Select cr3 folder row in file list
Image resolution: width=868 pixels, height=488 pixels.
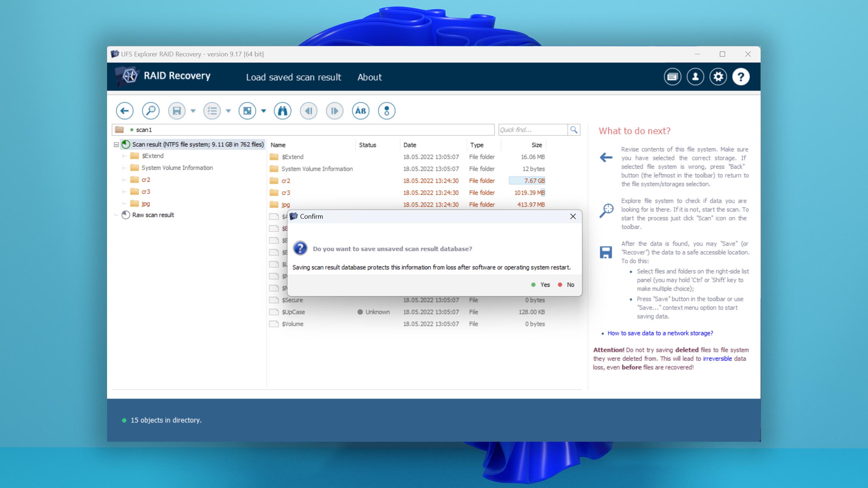[x=407, y=193]
